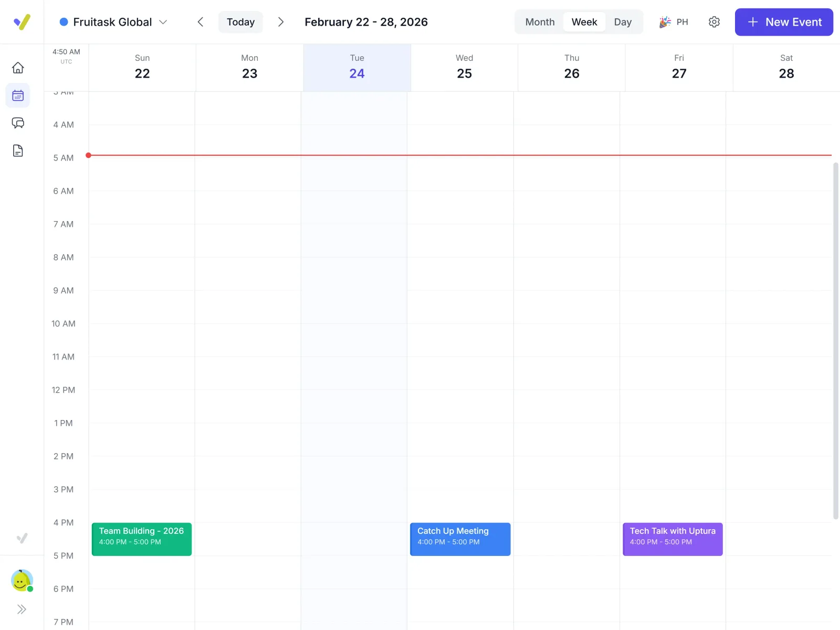This screenshot has height=630, width=840.
Task: Switch to Week view
Action: pos(584,22)
